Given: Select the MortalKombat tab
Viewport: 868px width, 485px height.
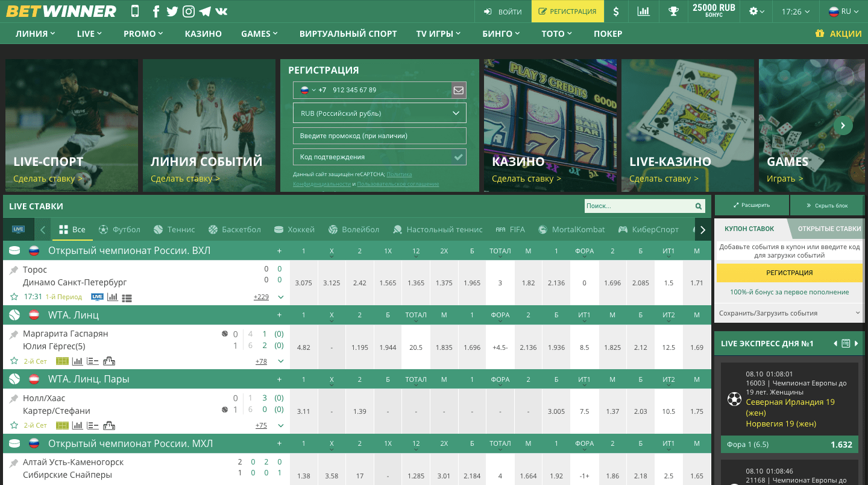Looking at the screenshot, I should pyautogui.click(x=571, y=230).
